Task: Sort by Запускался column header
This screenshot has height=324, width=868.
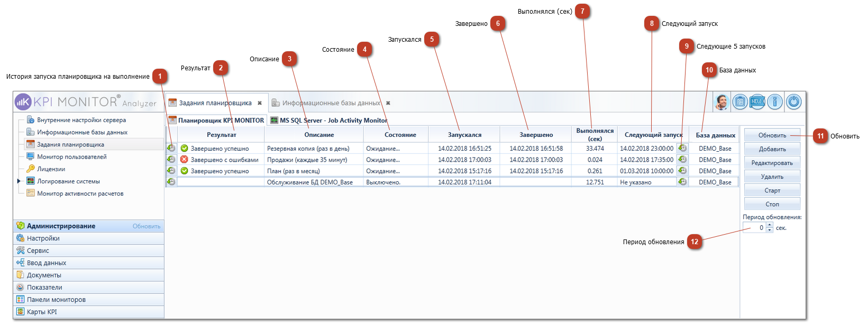Action: point(464,135)
